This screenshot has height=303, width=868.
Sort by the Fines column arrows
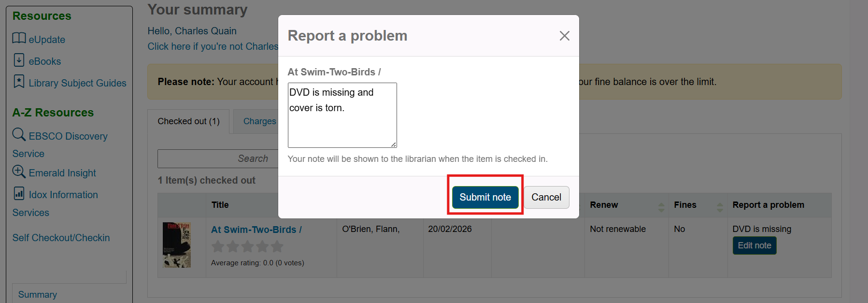point(720,207)
